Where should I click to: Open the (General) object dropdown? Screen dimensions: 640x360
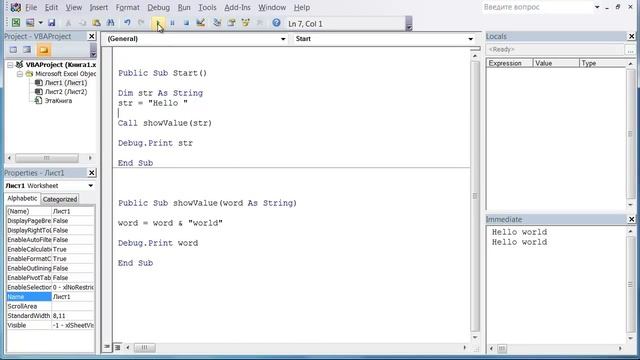click(x=283, y=39)
